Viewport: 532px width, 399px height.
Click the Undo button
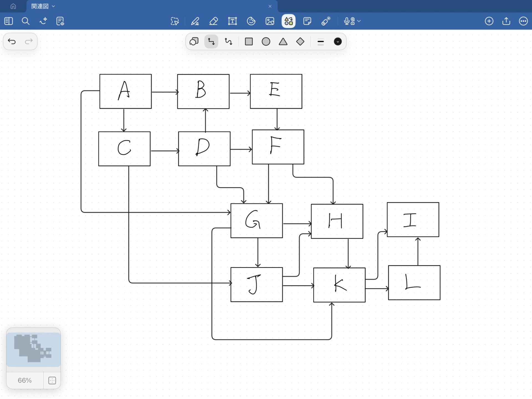pyautogui.click(x=12, y=42)
